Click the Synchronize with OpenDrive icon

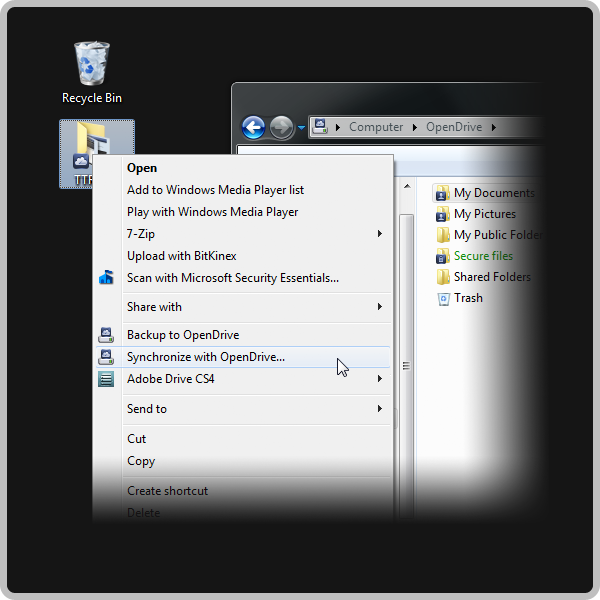pos(106,357)
